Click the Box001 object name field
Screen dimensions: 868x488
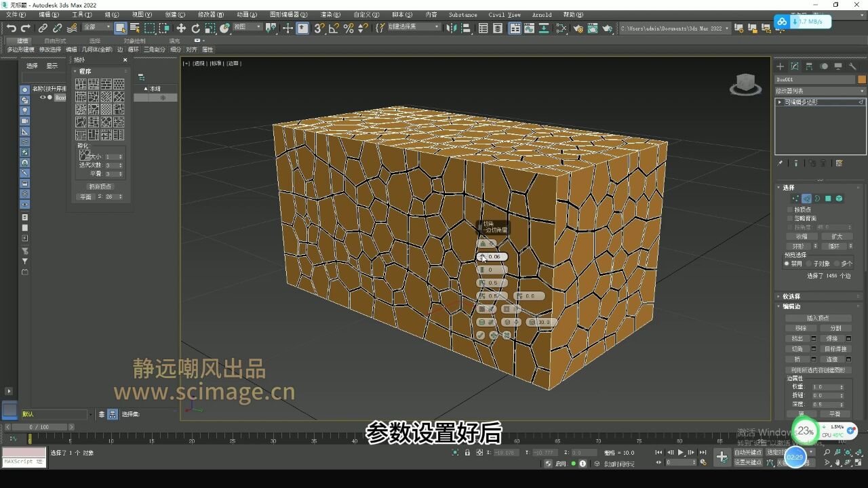(815, 79)
